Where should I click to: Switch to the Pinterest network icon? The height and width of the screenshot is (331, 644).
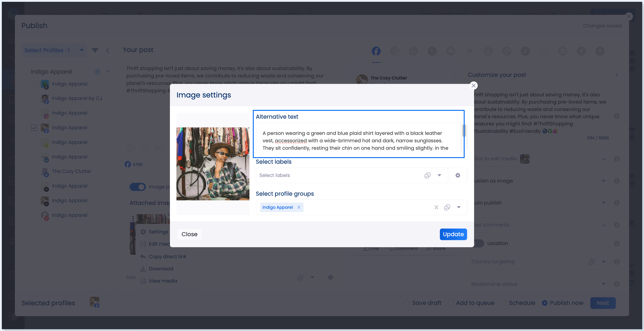[x=507, y=51]
